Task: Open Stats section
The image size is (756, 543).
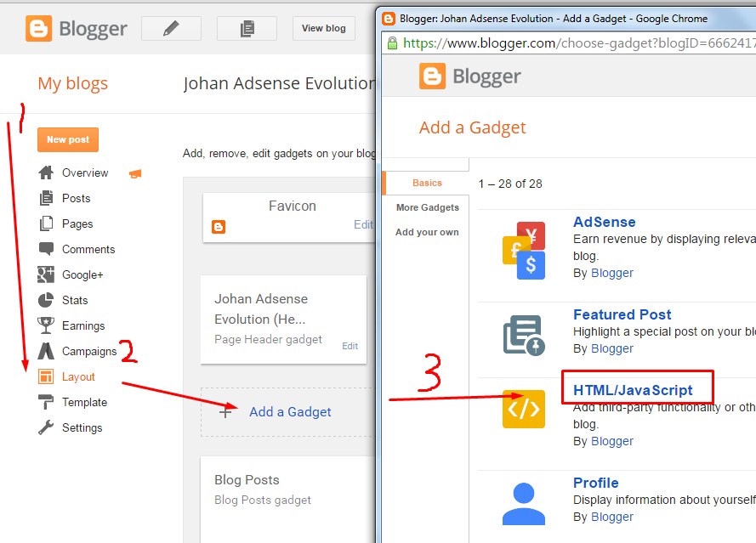Action: (75, 301)
